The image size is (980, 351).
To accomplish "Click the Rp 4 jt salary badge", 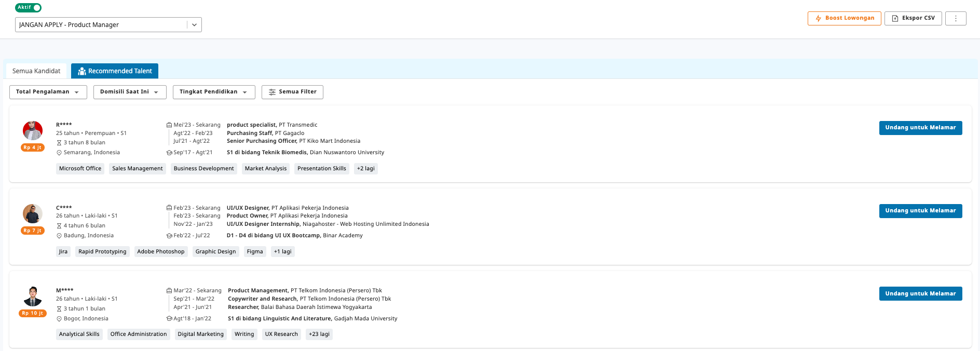I will pyautogui.click(x=33, y=147).
